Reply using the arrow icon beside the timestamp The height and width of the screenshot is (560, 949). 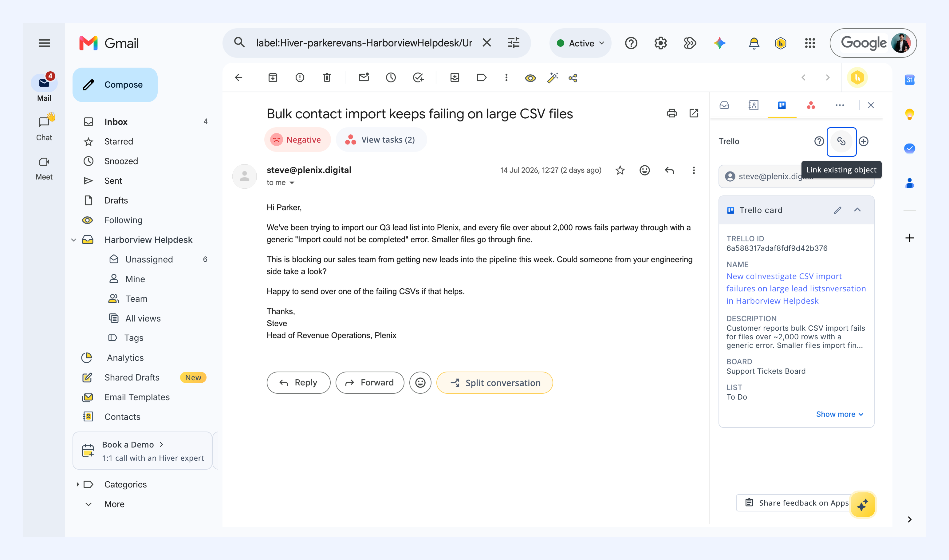click(669, 171)
